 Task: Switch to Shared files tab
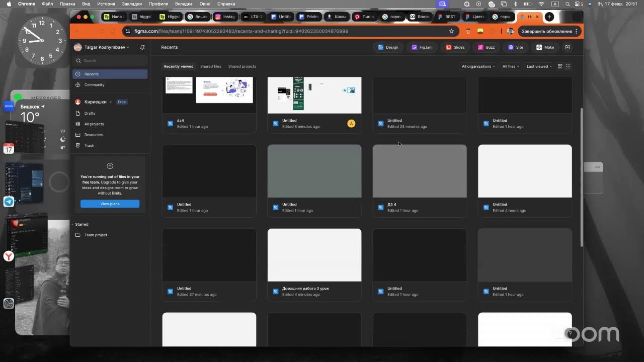[x=210, y=66]
